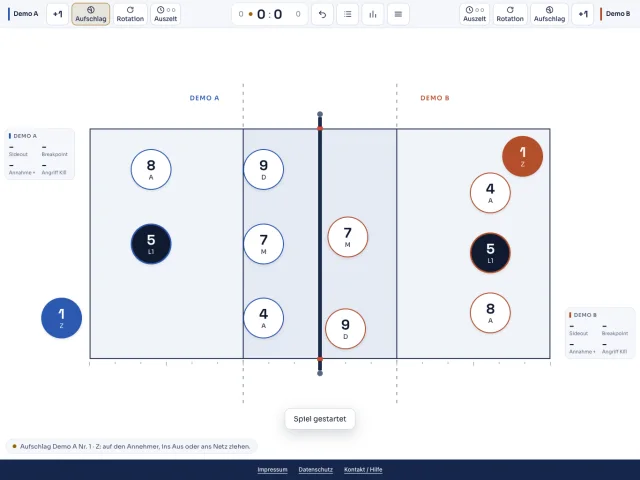This screenshot has width=640, height=480.
Task: Select blue server player 1 Z
Action: 62,318
